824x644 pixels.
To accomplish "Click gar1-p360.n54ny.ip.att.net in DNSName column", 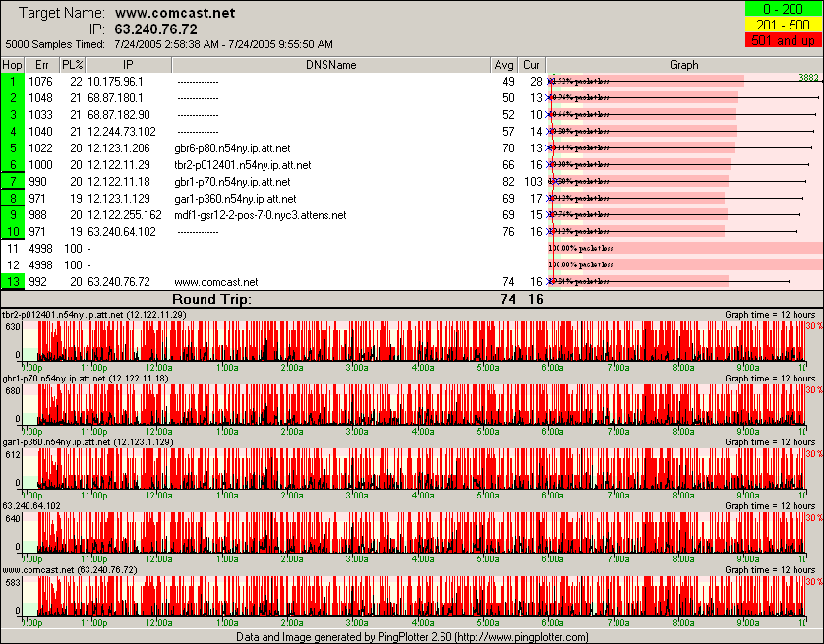I will pyautogui.click(x=235, y=199).
